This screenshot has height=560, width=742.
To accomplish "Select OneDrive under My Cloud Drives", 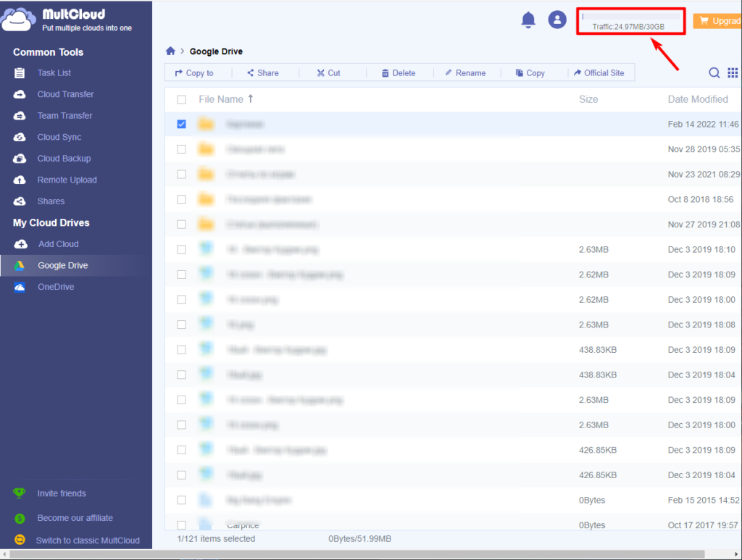I will click(56, 287).
